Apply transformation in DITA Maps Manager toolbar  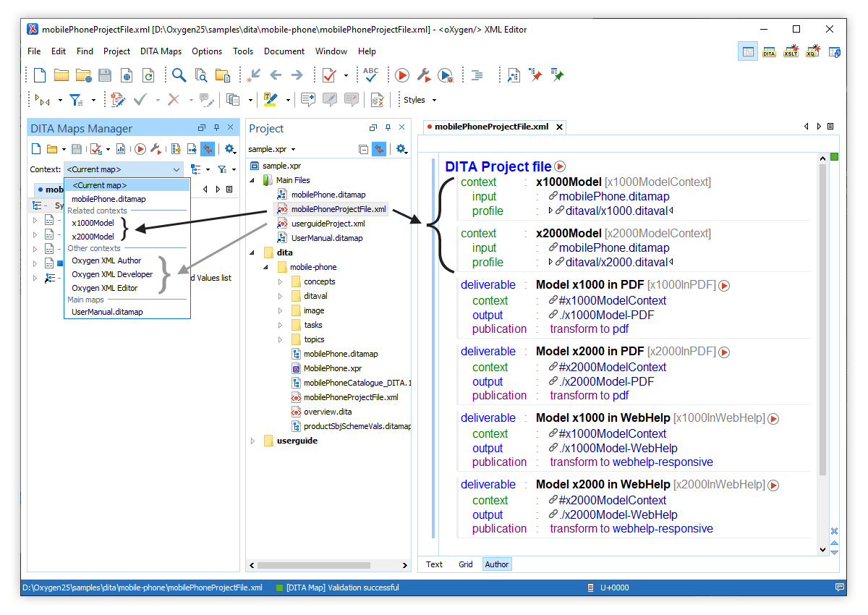click(x=140, y=149)
